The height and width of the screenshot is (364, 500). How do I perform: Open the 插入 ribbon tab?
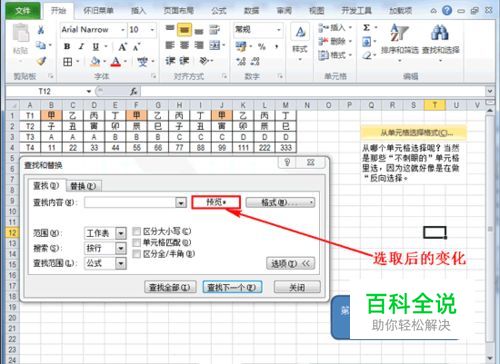tap(138, 11)
